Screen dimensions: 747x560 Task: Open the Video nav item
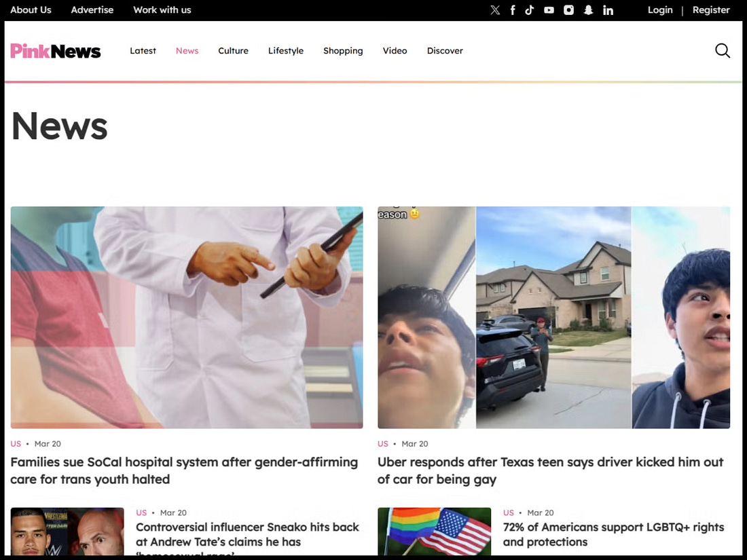[395, 50]
